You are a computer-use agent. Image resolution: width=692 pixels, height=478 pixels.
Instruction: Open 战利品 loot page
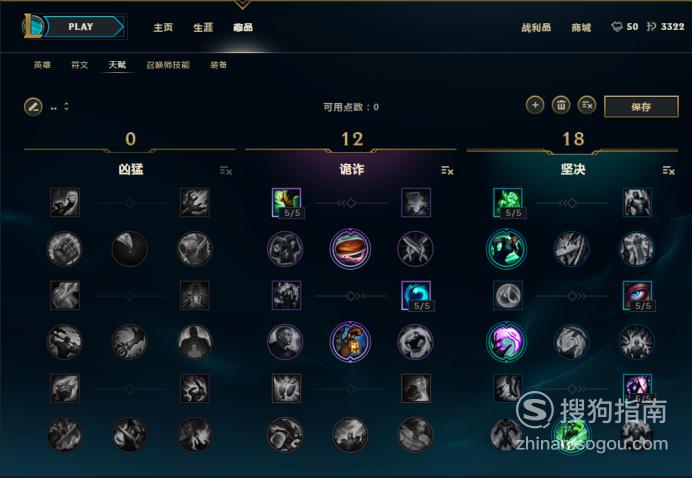click(x=536, y=27)
